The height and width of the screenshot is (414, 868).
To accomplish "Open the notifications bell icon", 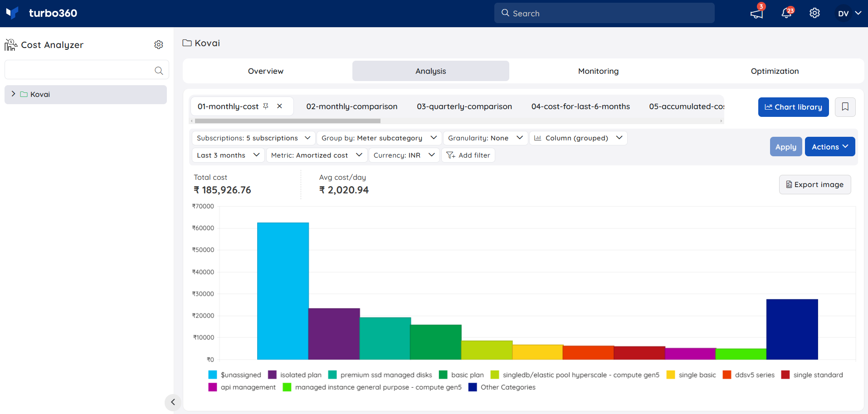I will tap(786, 14).
